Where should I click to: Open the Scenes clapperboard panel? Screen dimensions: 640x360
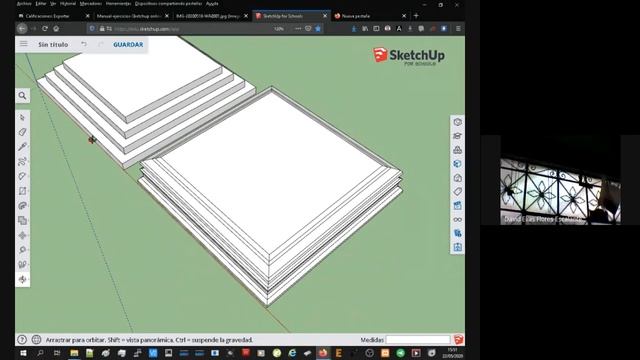click(x=458, y=205)
